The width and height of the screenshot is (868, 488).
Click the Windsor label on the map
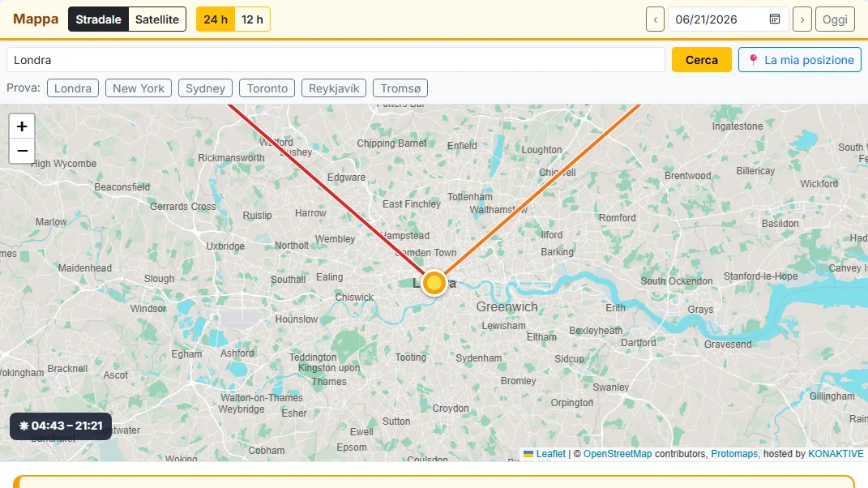148,309
